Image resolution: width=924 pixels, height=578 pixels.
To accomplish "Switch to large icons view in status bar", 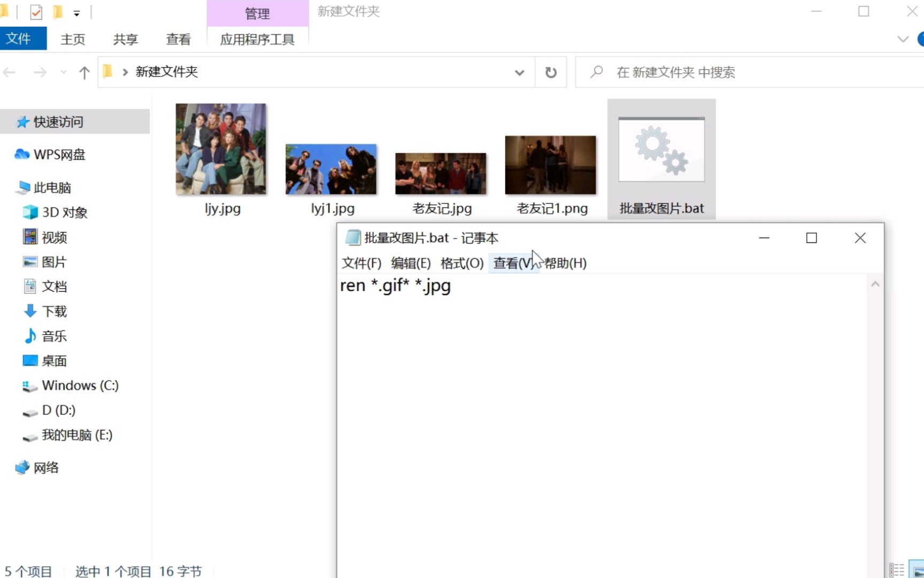I will 917,571.
